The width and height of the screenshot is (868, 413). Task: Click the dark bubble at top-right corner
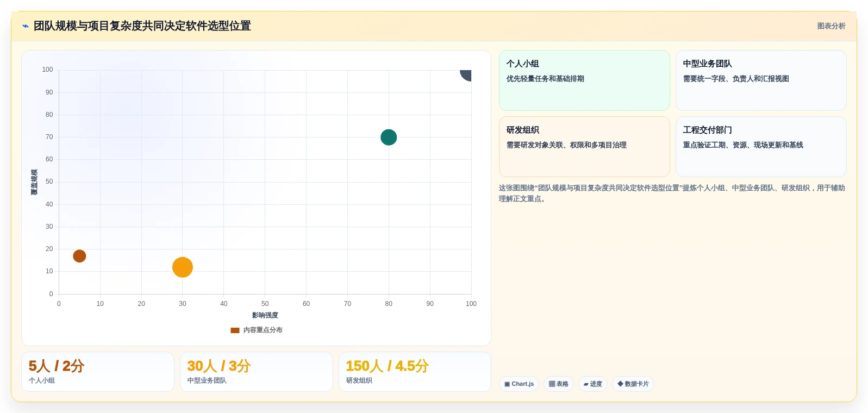click(x=466, y=75)
